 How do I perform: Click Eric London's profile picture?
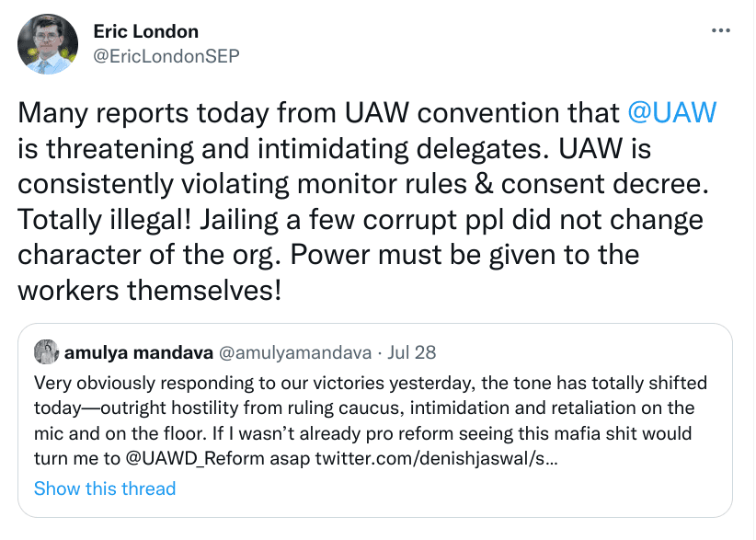[48, 44]
